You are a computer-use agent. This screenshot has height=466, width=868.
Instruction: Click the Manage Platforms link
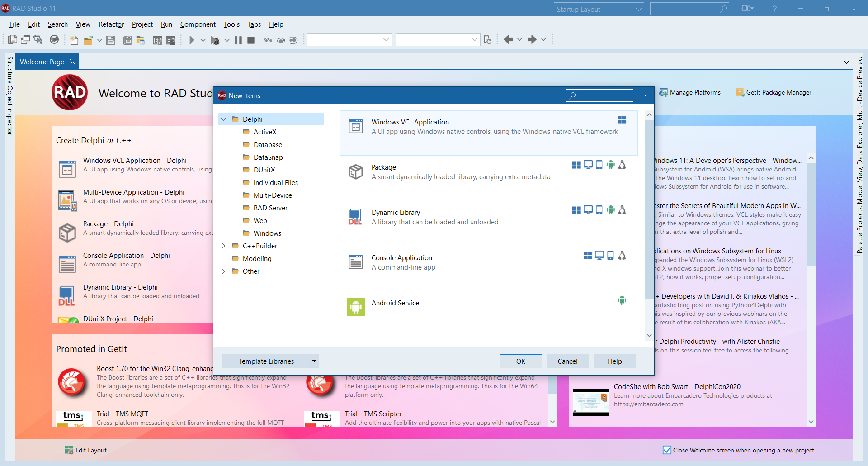695,92
